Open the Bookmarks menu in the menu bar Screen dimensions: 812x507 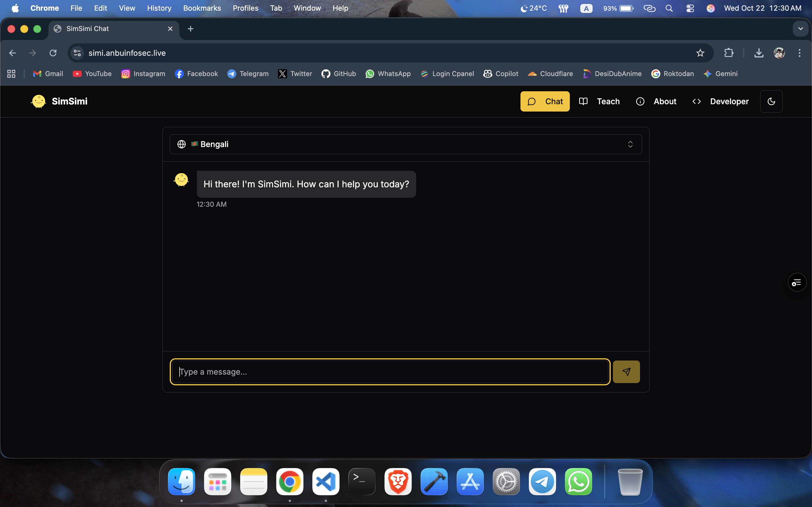202,8
